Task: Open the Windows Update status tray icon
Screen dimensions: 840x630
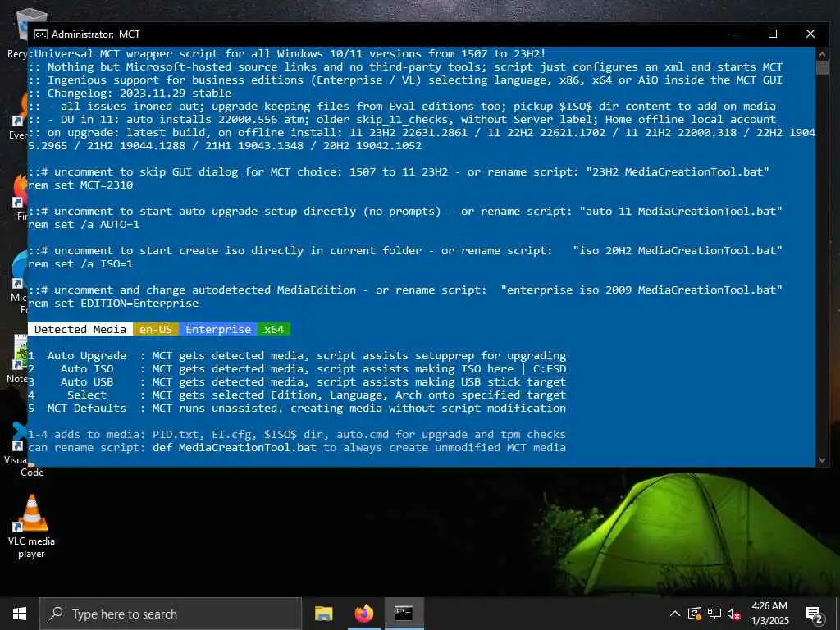Action: tap(695, 614)
